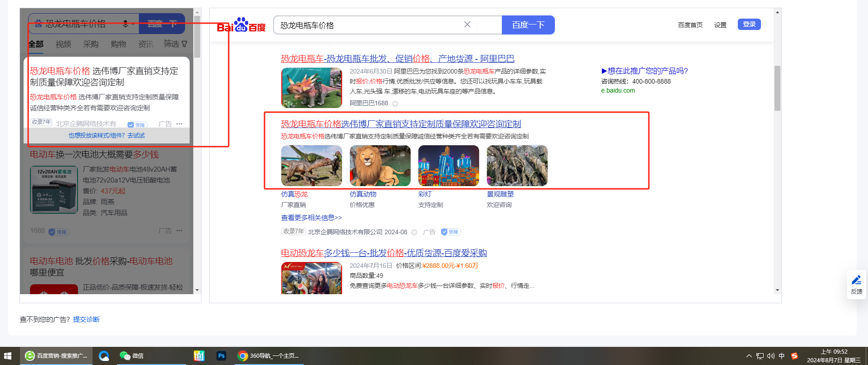Open the volume icon in the system tray
This screenshot has height=365, width=868.
tap(771, 356)
